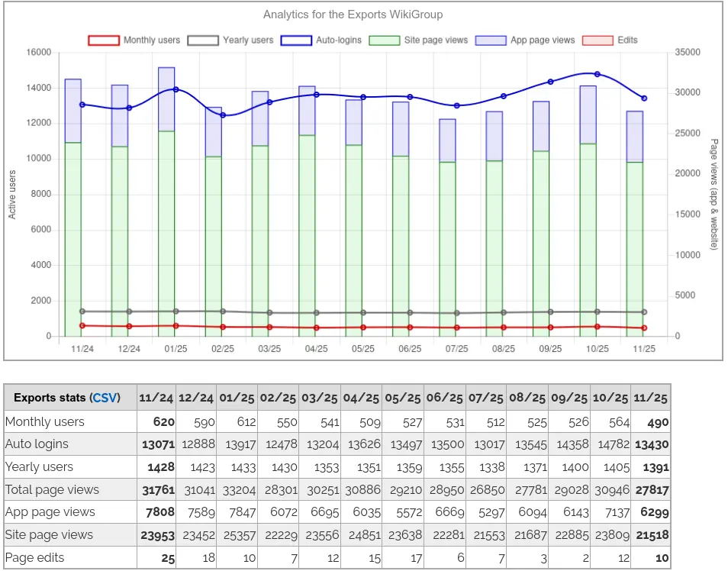Click the Auto-logins point for 11/25
This screenshot has width=728, height=571.
click(644, 98)
